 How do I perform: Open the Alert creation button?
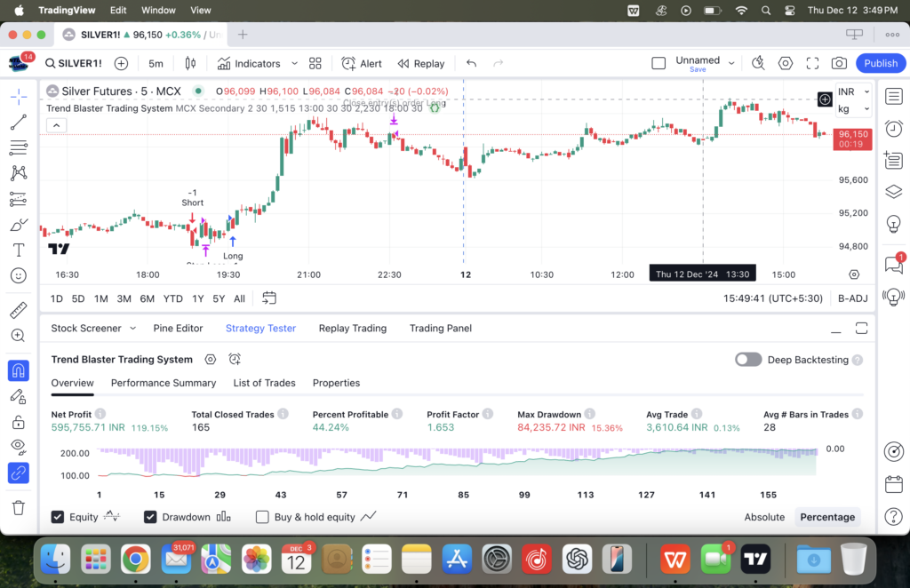coord(362,63)
